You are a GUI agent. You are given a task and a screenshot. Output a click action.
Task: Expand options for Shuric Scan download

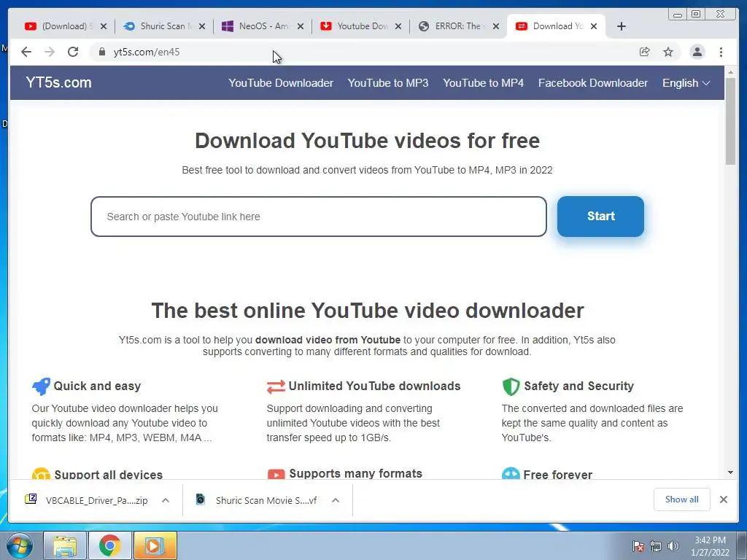tap(336, 500)
